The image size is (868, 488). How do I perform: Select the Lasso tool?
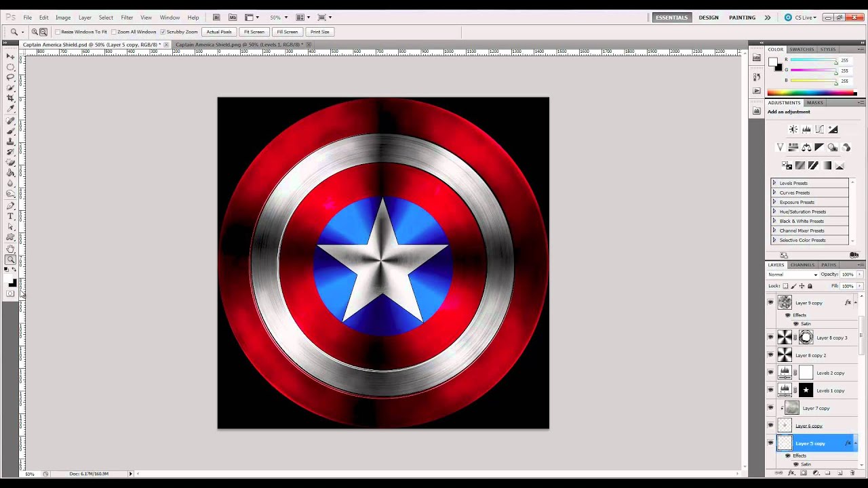pyautogui.click(x=11, y=77)
